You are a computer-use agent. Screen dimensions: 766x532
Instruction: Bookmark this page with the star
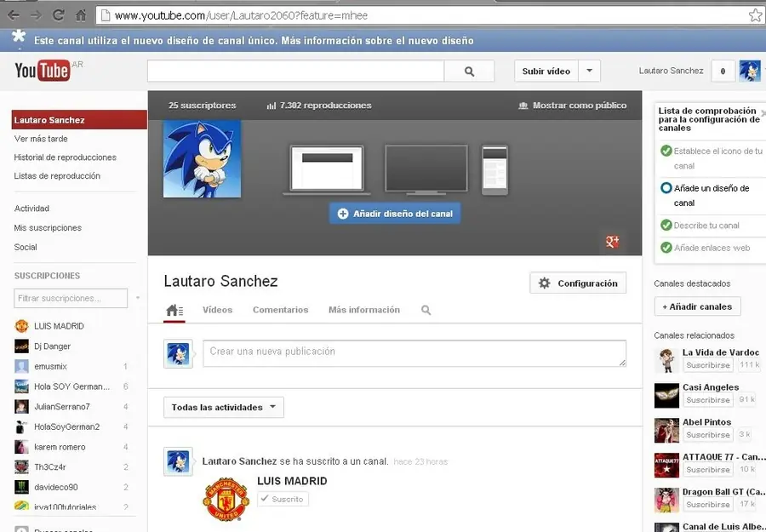755,15
